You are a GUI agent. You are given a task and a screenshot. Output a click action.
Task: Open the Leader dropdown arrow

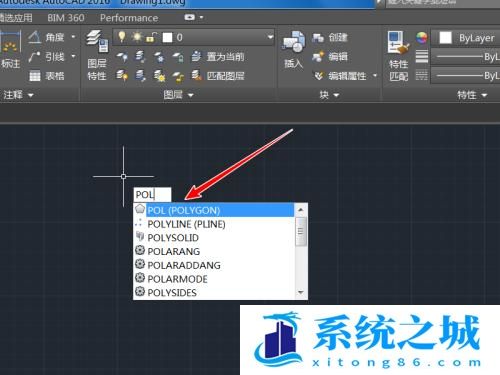[73, 56]
